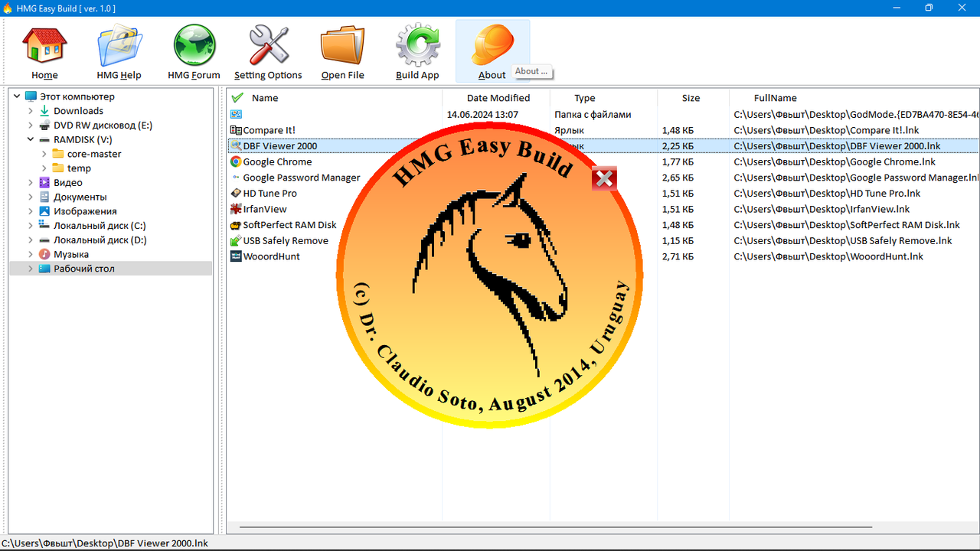Click Google Chrome.lnk full path
The width and height of the screenshot is (980, 551).
[835, 161]
